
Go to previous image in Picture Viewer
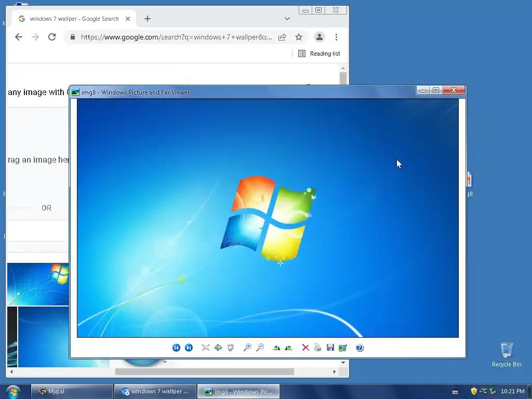click(176, 348)
